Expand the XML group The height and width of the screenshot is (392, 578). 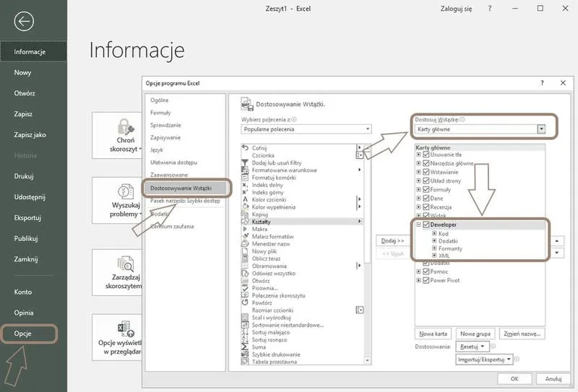pos(434,256)
